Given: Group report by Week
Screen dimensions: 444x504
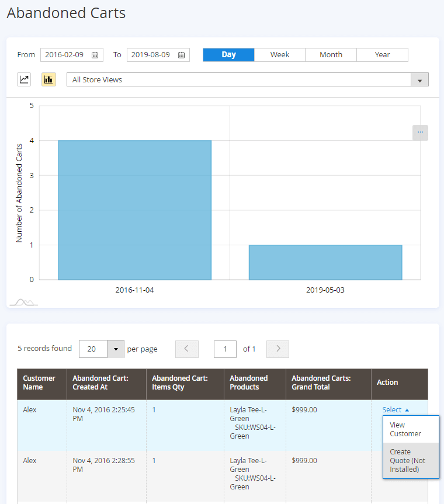Looking at the screenshot, I should point(280,55).
